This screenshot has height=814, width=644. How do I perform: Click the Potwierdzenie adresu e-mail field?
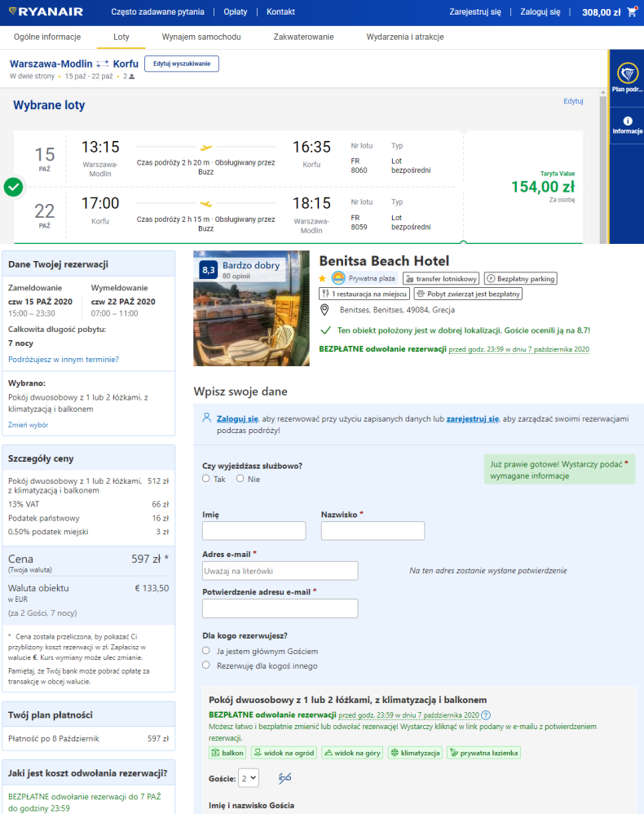point(280,608)
